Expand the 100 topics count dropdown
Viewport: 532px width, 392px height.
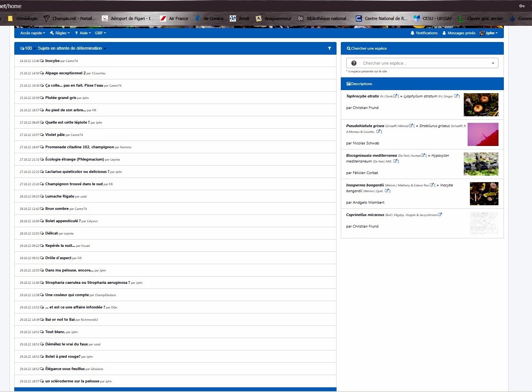point(28,49)
